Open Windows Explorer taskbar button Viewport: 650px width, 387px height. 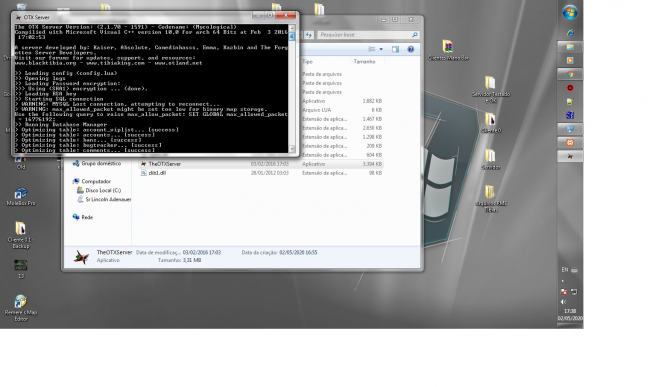570,47
